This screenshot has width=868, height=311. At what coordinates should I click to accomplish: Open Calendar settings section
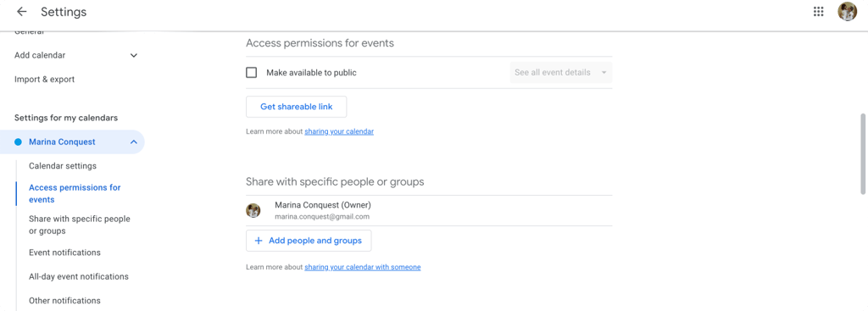pyautogui.click(x=63, y=166)
